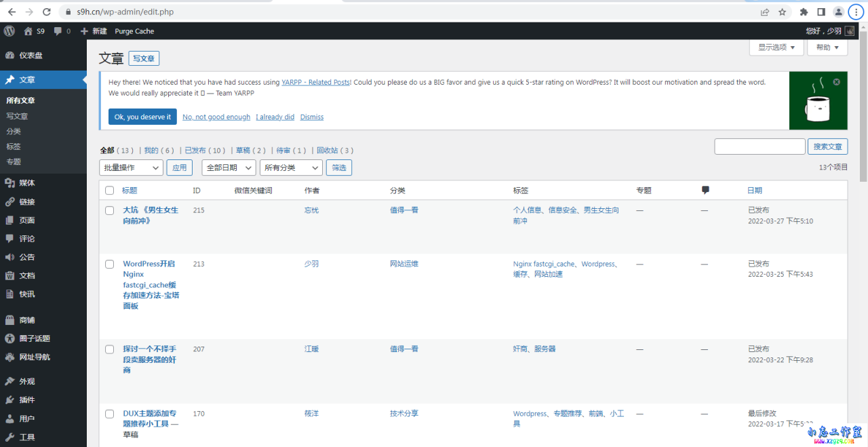
Task: Click inside the search posts input field
Action: [x=759, y=146]
